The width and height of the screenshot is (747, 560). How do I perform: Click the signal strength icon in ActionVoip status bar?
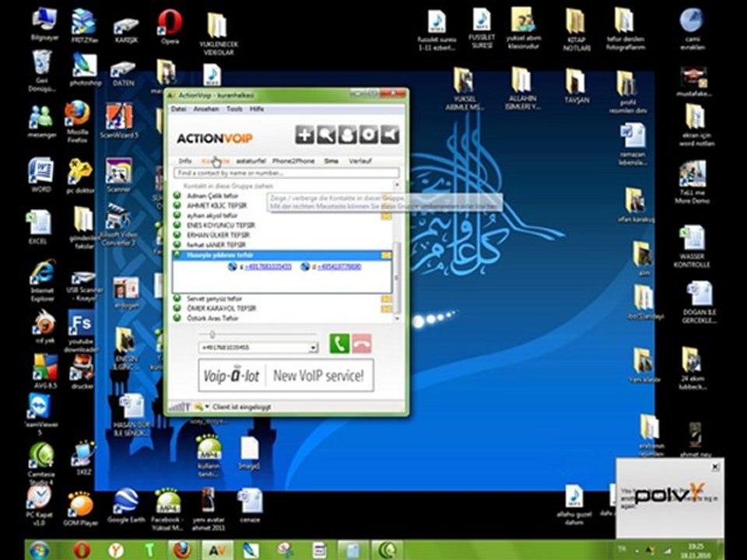pyautogui.click(x=179, y=407)
